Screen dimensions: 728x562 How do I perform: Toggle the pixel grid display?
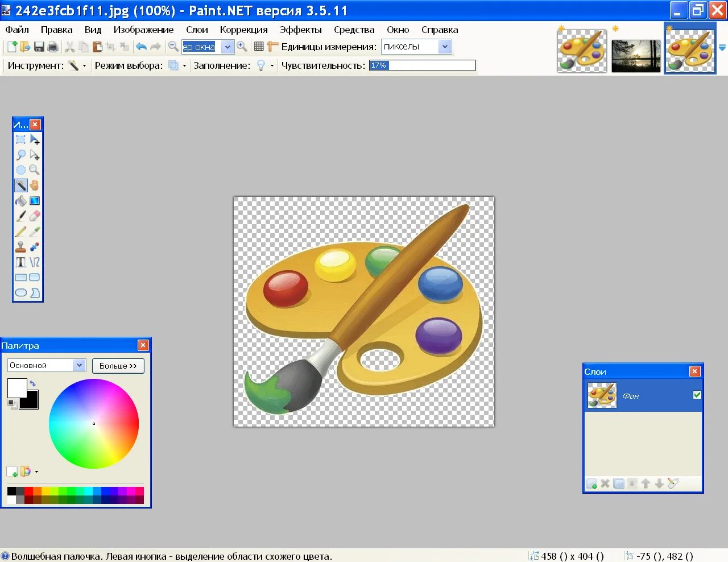click(x=259, y=47)
